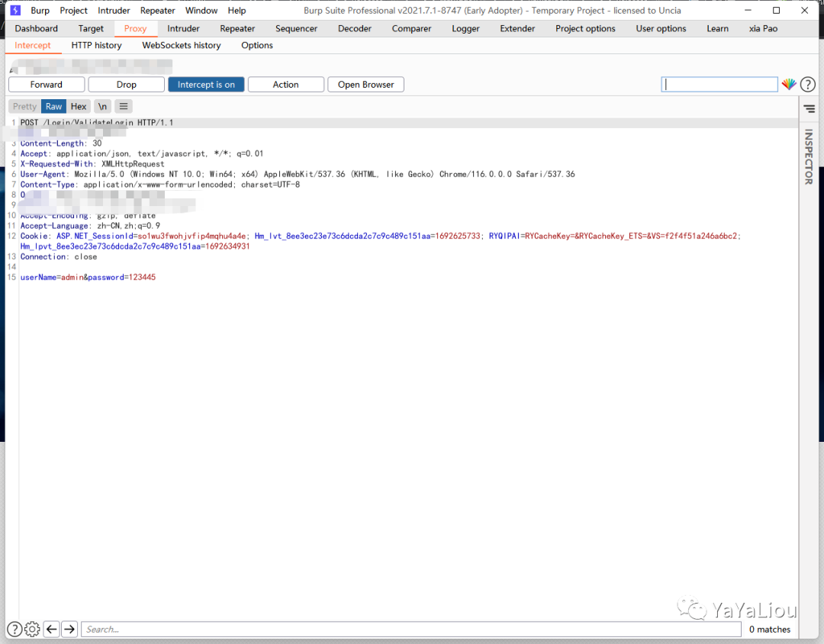The image size is (824, 644).
Task: Click the Content-Length: 30 header line
Action: [61, 143]
